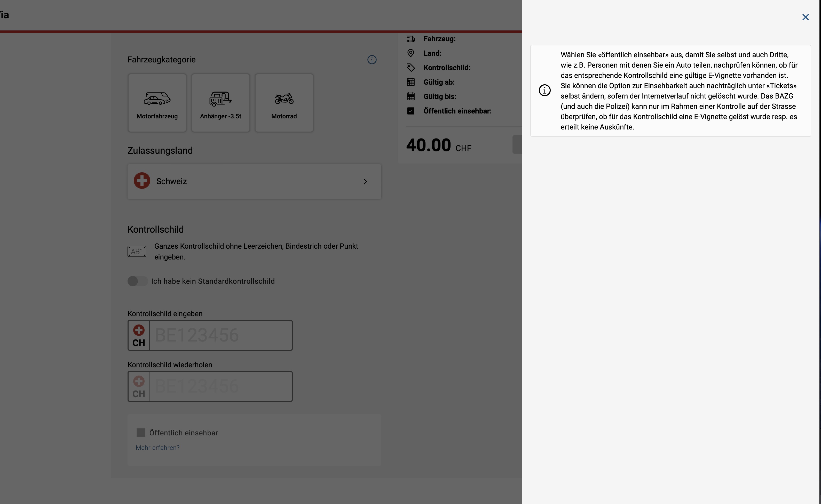Click the AB1 license plate example icon
Screen dimensions: 821x504
click(x=137, y=251)
